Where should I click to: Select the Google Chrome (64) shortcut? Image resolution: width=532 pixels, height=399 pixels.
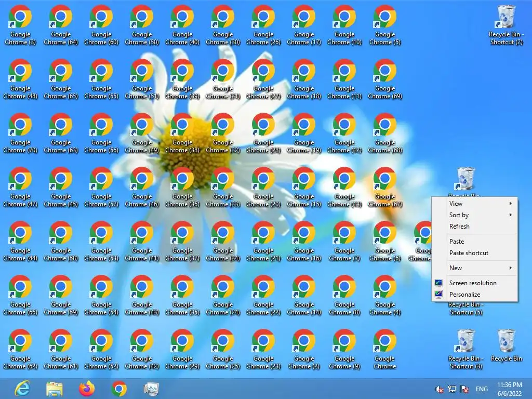tap(61, 25)
